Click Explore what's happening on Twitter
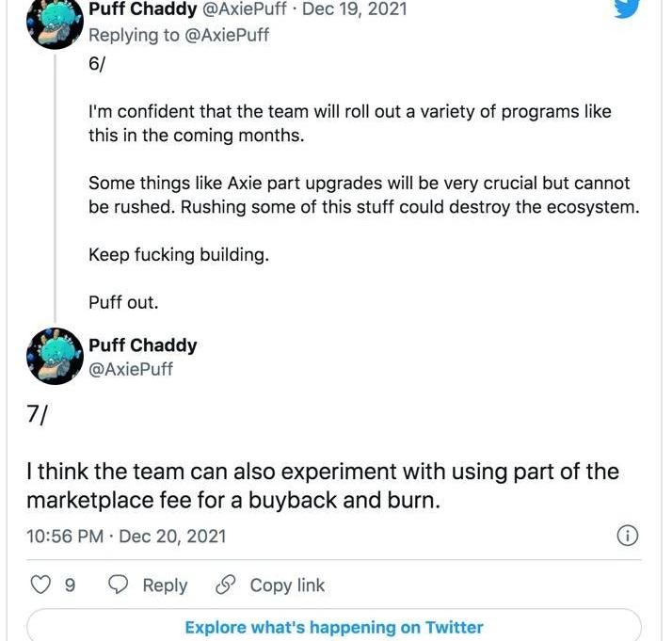Screen dimensions: 672x641 click(334, 627)
